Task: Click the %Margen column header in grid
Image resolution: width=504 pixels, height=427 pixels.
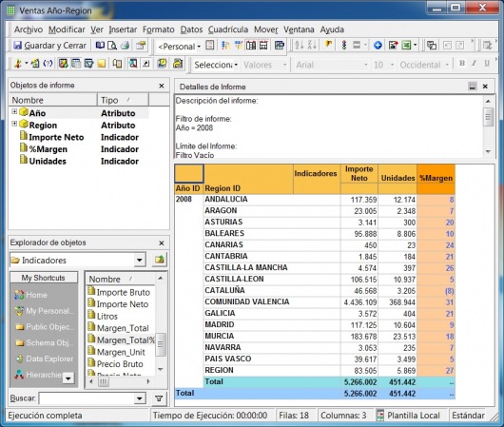Action: coord(436,178)
